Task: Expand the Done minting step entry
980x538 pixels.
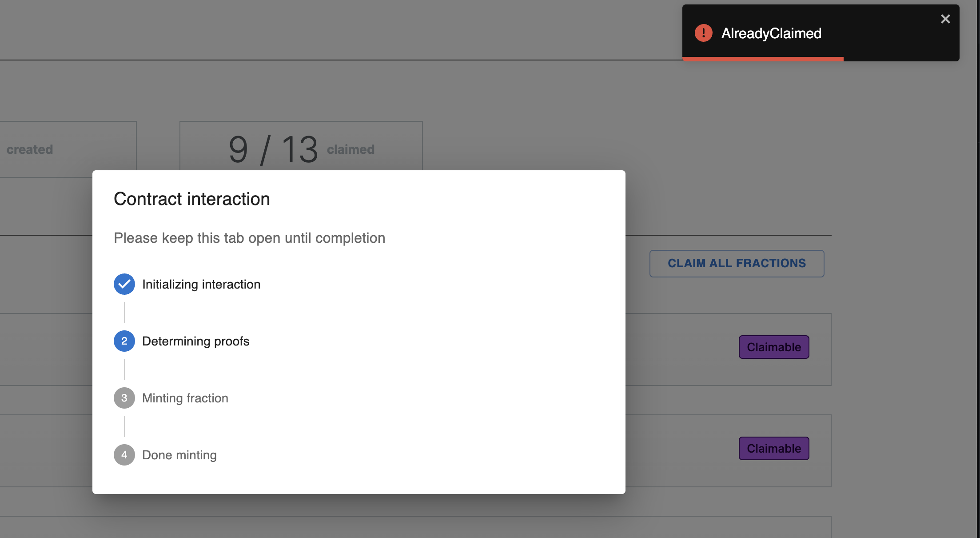Action: pyautogui.click(x=179, y=455)
